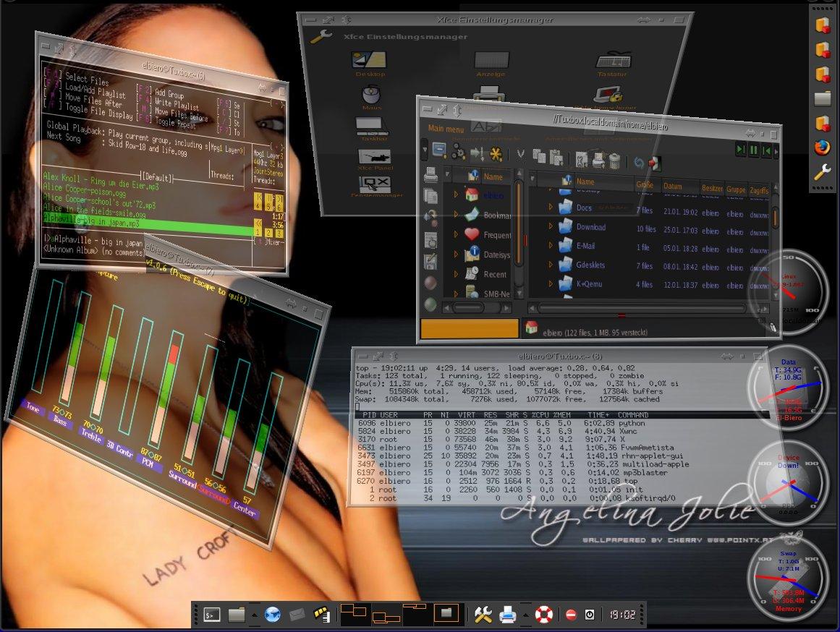Click the trash can icon in file manager toolbar
The height and width of the screenshot is (632, 840).
pos(614,160)
